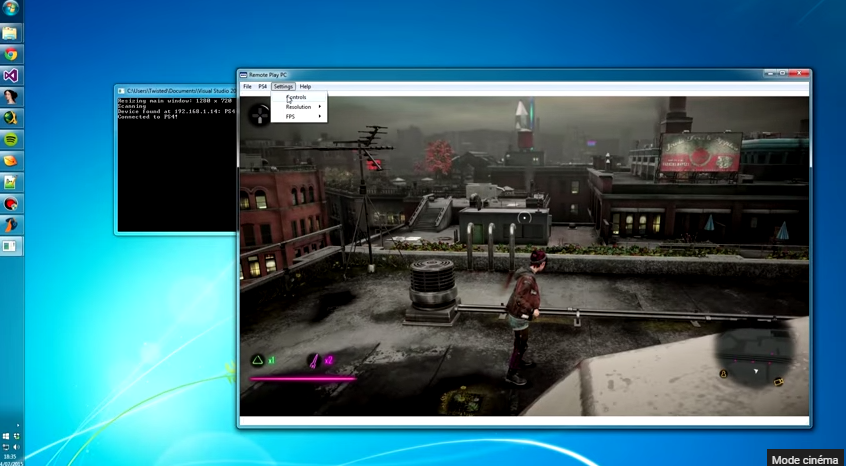Click the orange taskbar icon below Spotify
The height and width of the screenshot is (466, 846).
(11, 161)
